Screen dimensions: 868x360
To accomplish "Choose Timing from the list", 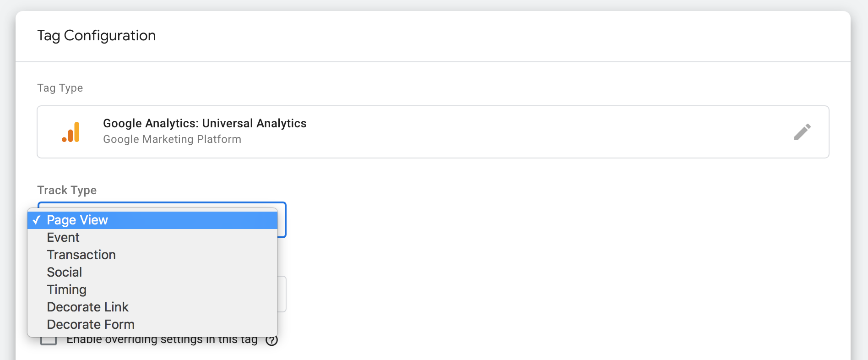I will tap(152, 290).
